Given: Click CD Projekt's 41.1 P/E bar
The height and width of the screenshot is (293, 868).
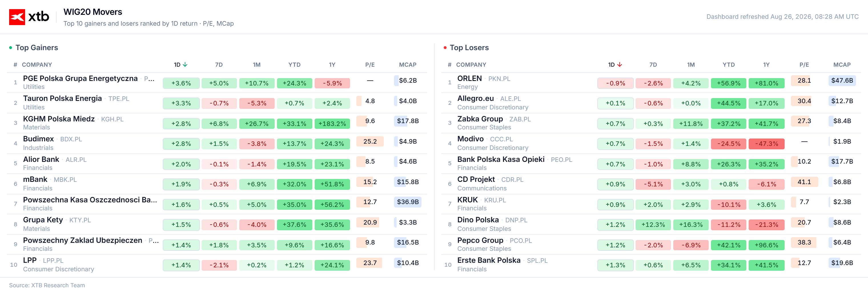Looking at the screenshot, I should (x=804, y=182).
